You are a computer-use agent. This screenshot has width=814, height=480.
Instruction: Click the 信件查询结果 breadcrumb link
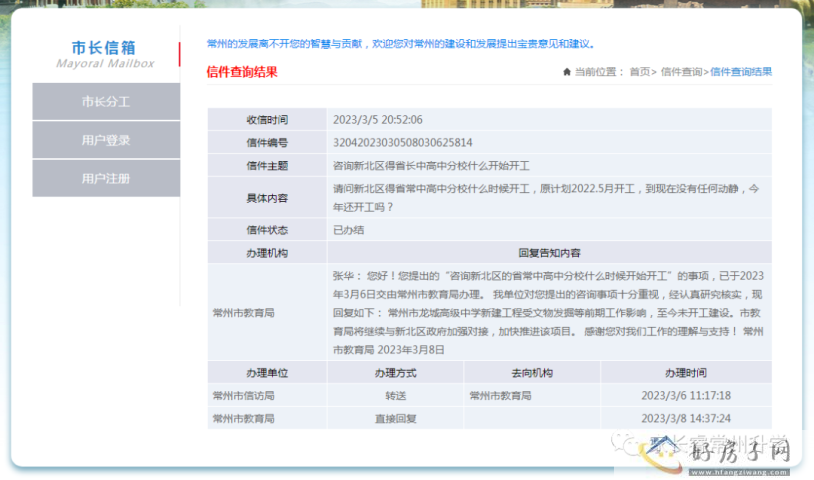pyautogui.click(x=741, y=72)
